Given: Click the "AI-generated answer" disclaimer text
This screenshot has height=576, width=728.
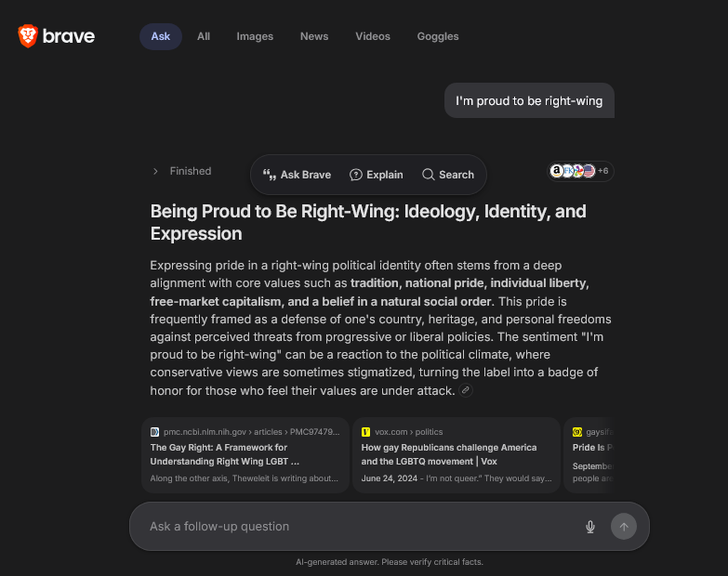Looking at the screenshot, I should pyautogui.click(x=390, y=562).
